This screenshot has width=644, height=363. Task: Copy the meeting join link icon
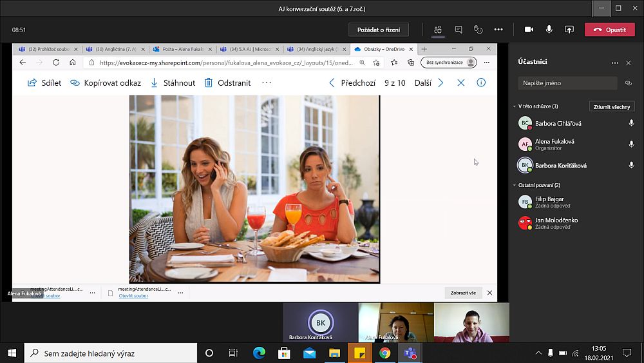point(629,83)
